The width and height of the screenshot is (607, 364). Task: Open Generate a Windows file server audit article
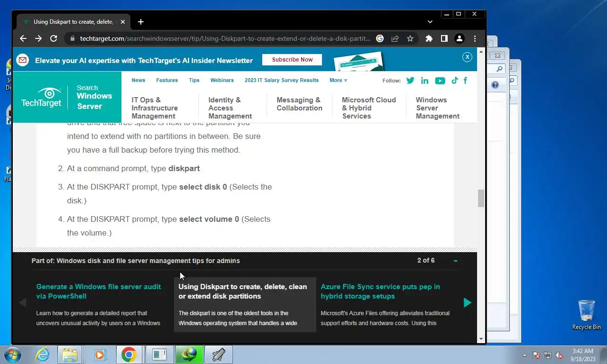pyautogui.click(x=99, y=291)
